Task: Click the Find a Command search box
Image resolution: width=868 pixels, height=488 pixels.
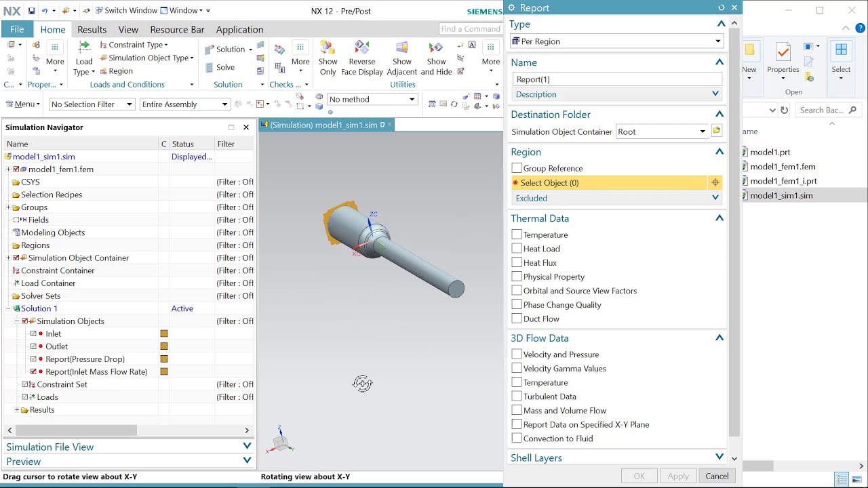Action: click(x=470, y=28)
